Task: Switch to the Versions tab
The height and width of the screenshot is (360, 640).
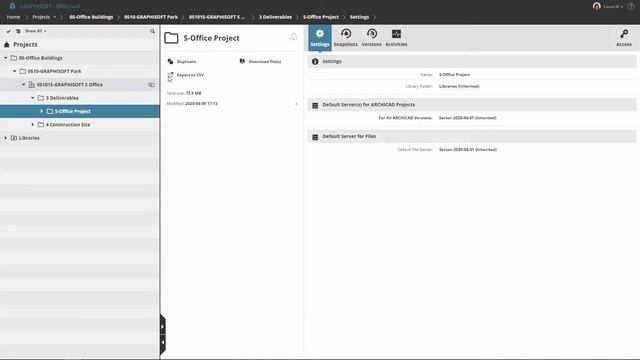Action: point(371,38)
